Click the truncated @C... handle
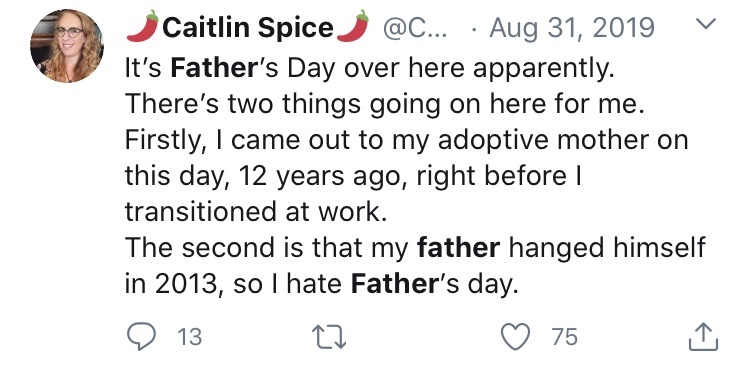750x376 pixels. pos(414,28)
